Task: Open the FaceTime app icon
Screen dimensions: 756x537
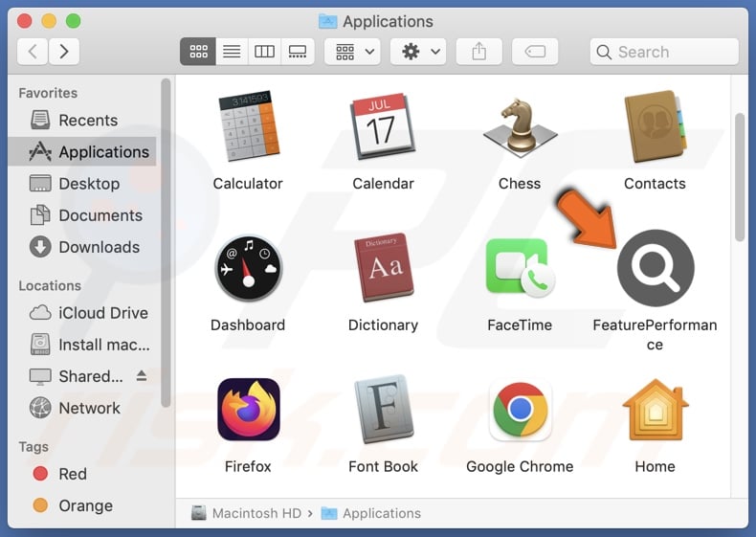Action: (520, 267)
